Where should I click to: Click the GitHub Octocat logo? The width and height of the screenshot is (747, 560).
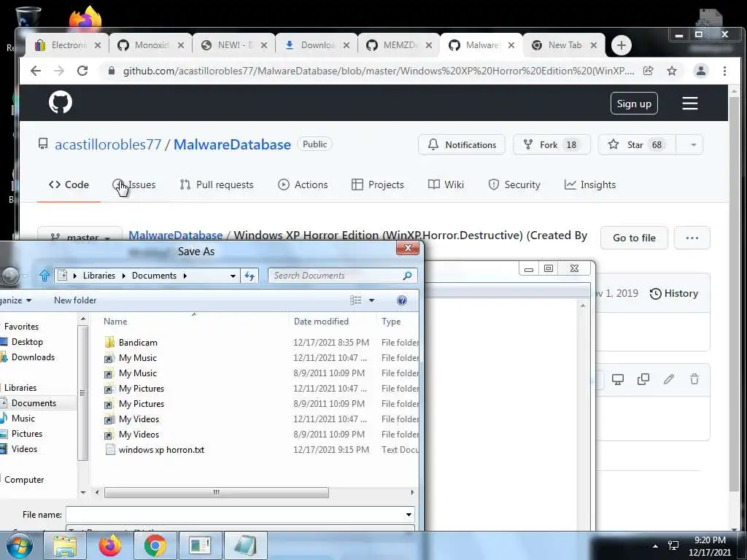tap(61, 102)
